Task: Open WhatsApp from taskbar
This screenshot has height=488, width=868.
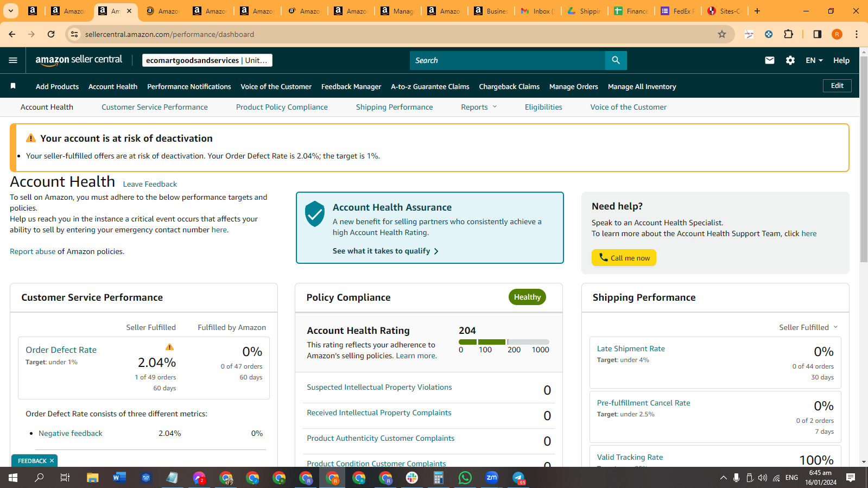Action: pyautogui.click(x=465, y=478)
